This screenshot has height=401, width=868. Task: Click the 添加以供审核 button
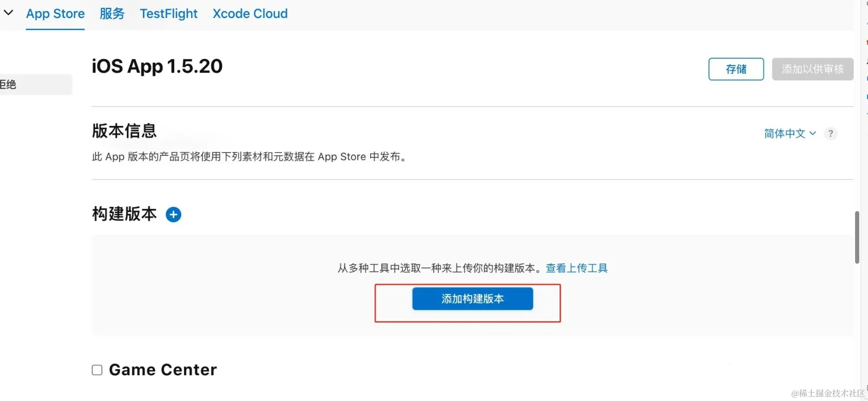[813, 69]
